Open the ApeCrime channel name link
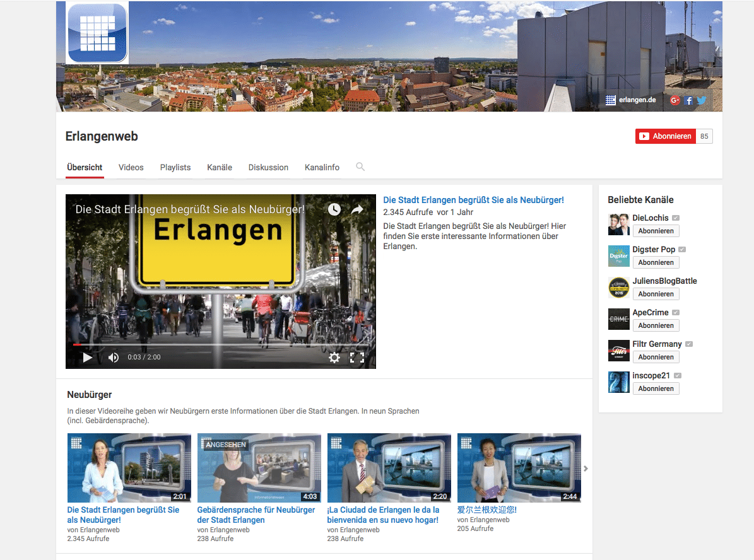 tap(650, 312)
